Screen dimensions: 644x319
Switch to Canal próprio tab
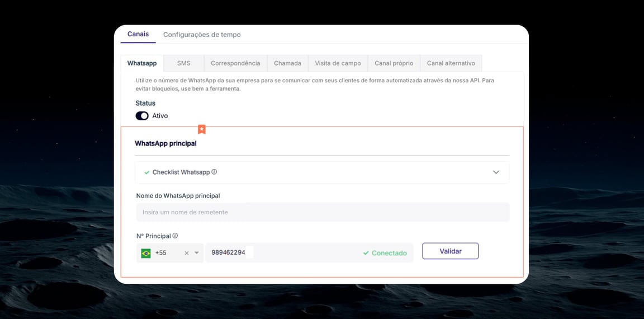click(394, 63)
